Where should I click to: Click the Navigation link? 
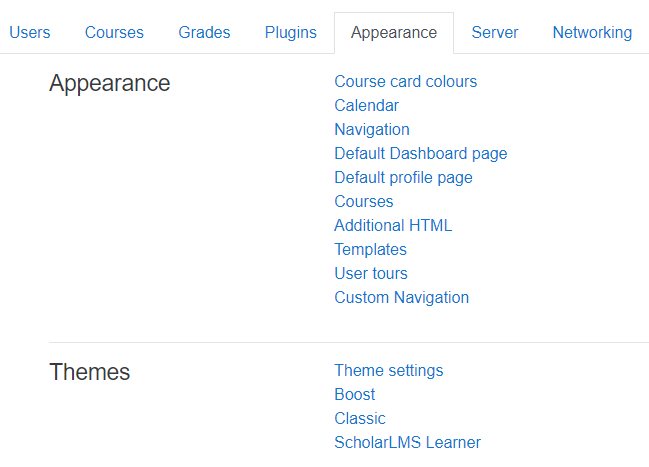click(x=372, y=130)
